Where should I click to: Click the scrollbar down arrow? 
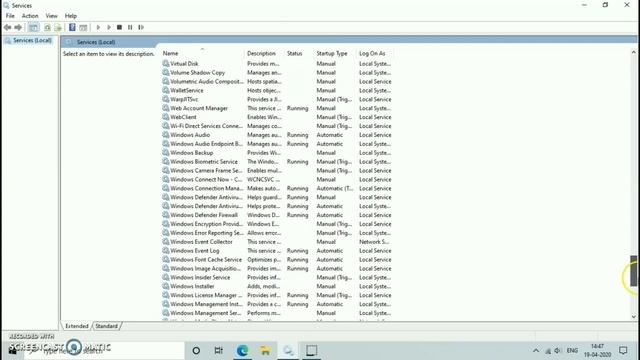pos(633,317)
